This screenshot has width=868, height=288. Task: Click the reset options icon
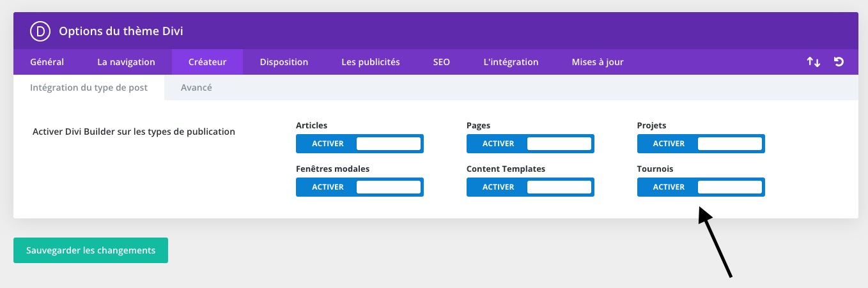point(839,62)
